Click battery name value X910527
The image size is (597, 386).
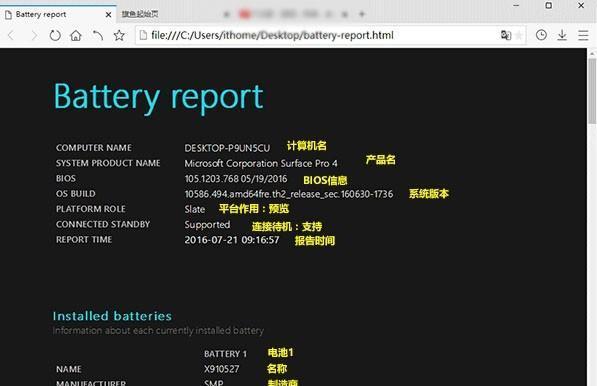222,369
